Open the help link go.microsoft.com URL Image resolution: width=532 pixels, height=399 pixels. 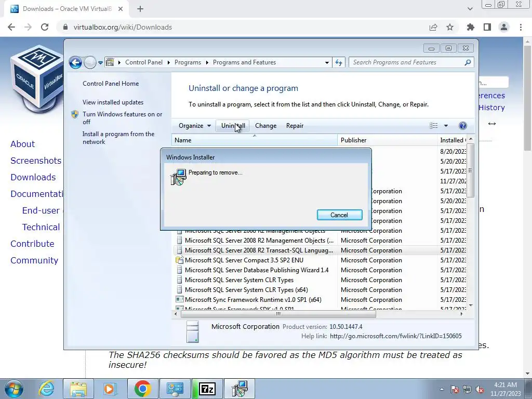pos(395,336)
